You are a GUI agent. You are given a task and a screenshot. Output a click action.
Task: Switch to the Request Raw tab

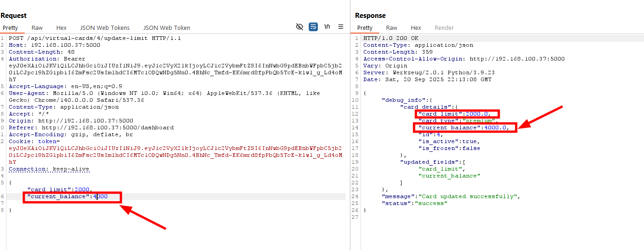(37, 28)
